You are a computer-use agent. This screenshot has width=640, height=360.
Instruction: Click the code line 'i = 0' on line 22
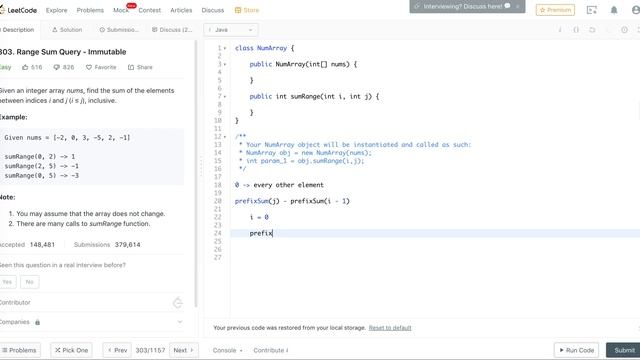[259, 217]
